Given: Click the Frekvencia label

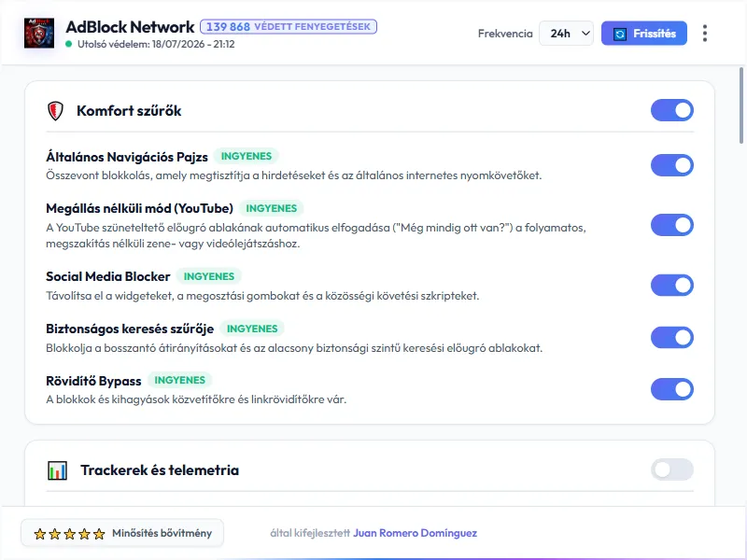Looking at the screenshot, I should (505, 34).
